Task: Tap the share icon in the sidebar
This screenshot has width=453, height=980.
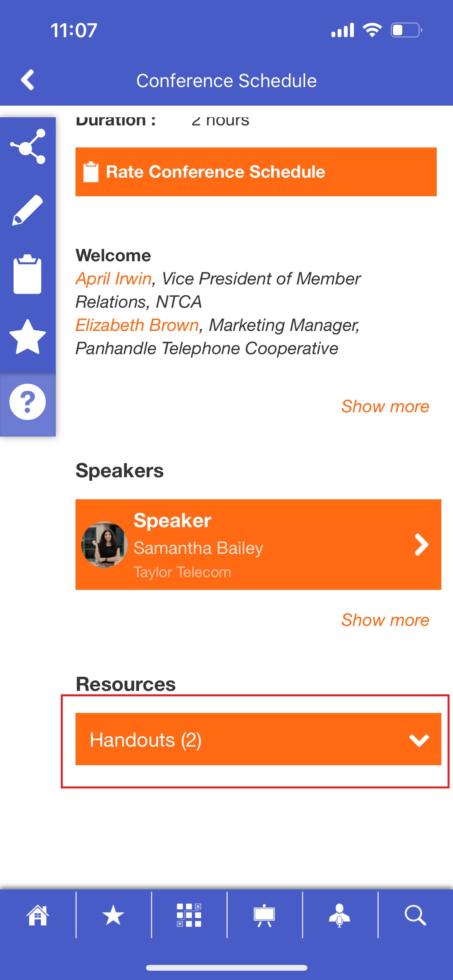Action: (x=27, y=147)
